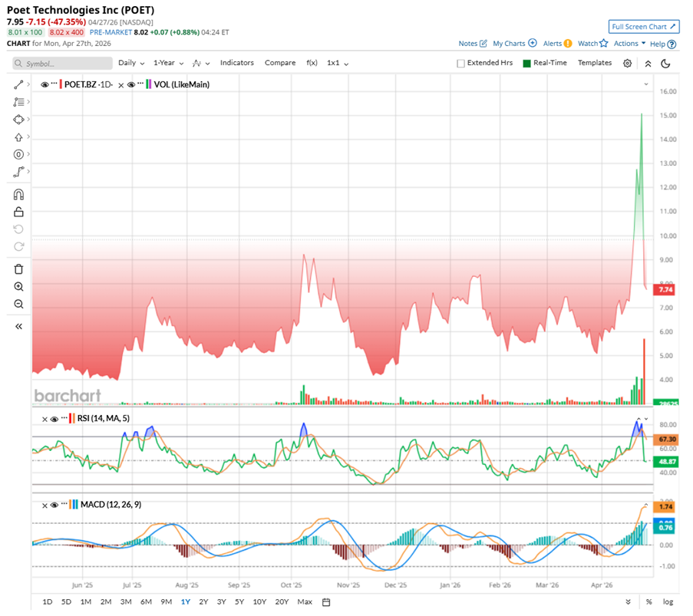Hide the MACD indicator with eye icon
The image size is (693, 616).
54,504
